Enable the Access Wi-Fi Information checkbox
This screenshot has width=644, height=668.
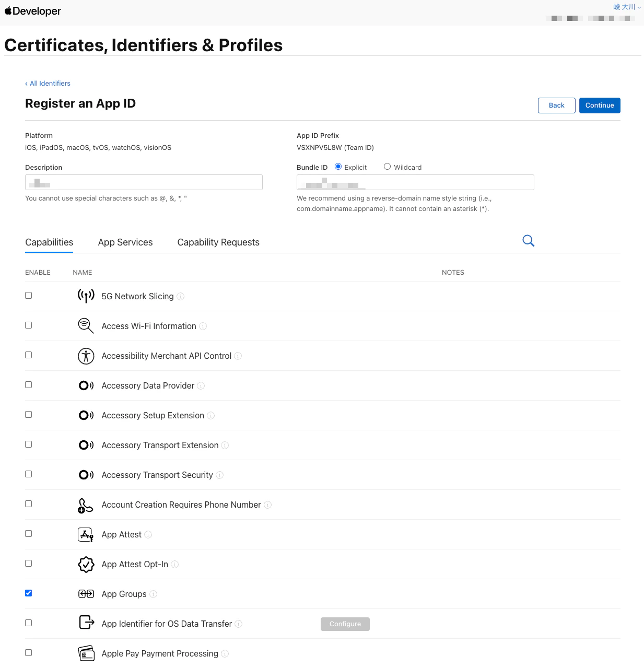(29, 325)
